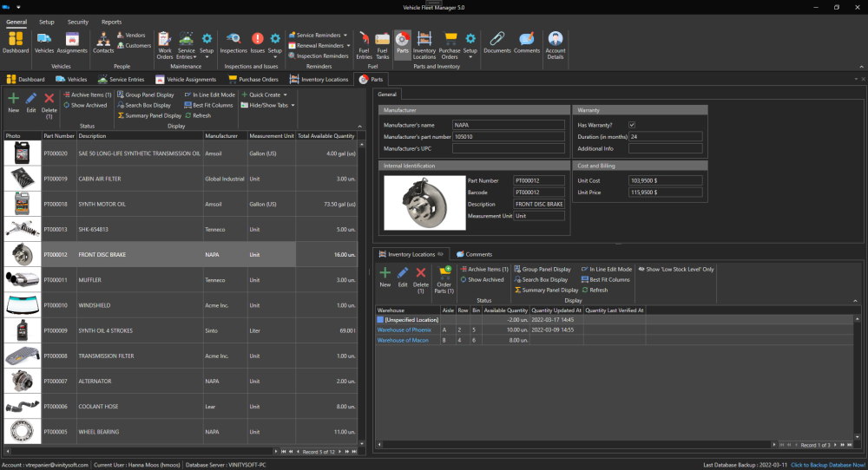Open the Hide/Show Tabs dropdown
The width and height of the screenshot is (868, 470).
[268, 105]
